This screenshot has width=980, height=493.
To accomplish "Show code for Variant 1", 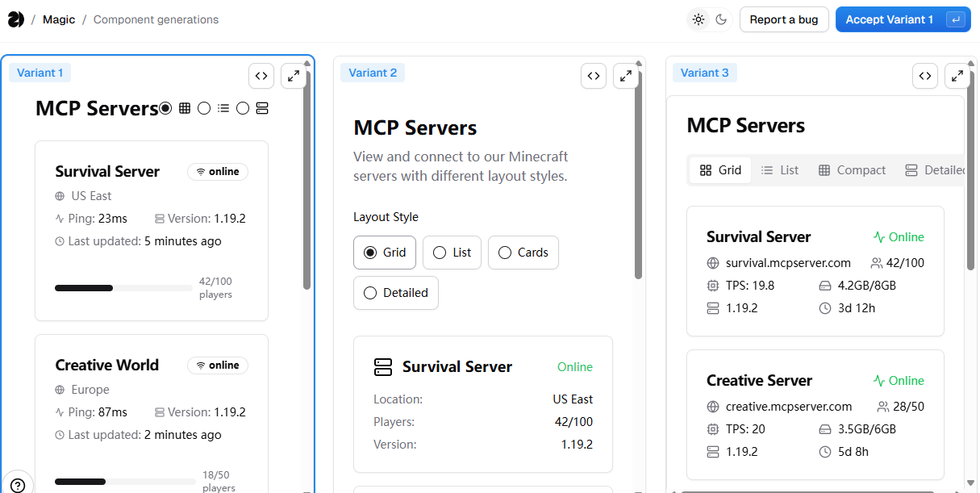I will tap(261, 76).
